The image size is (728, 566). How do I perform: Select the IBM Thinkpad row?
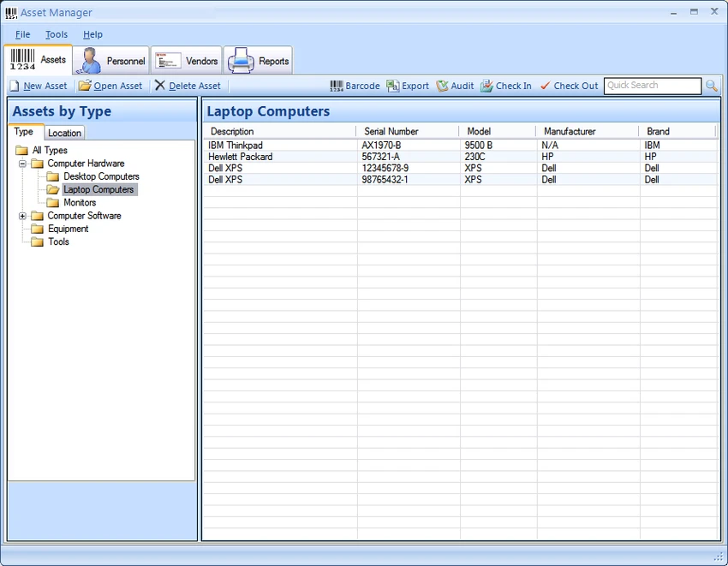[461, 146]
